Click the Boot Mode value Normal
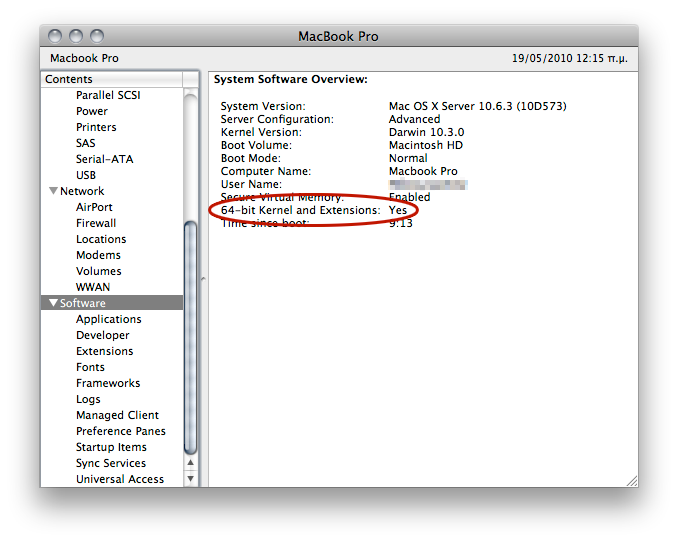The height and width of the screenshot is (542, 678). [x=408, y=158]
